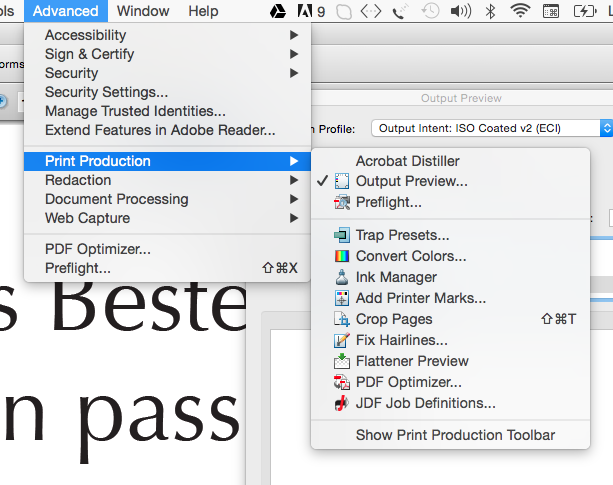Screen dimensions: 613x485
Task: Click the Output Preview window title
Action: point(461,98)
